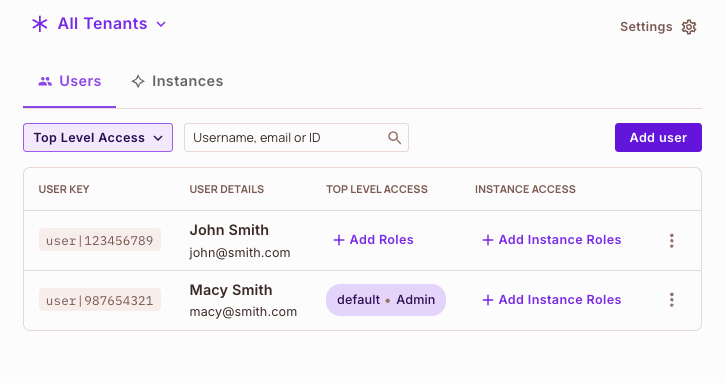Viewport: 725px width, 383px height.
Task: Select the John Smith name
Action: 229,230
